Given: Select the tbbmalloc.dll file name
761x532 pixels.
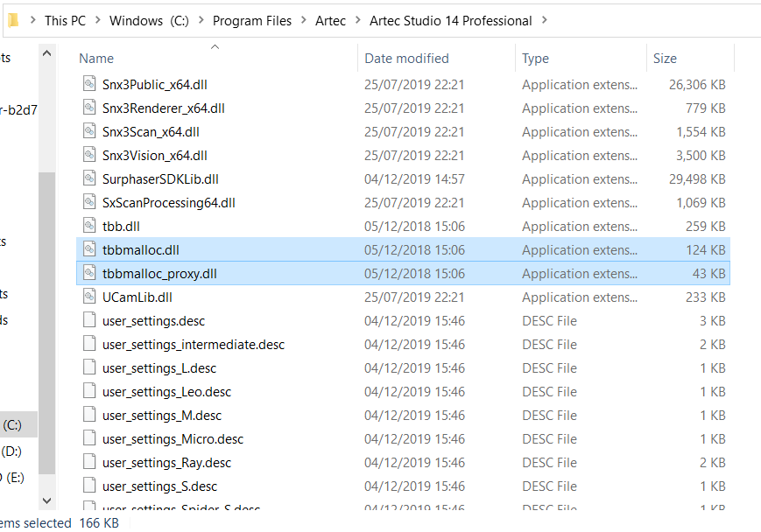Looking at the screenshot, I should 141,250.
